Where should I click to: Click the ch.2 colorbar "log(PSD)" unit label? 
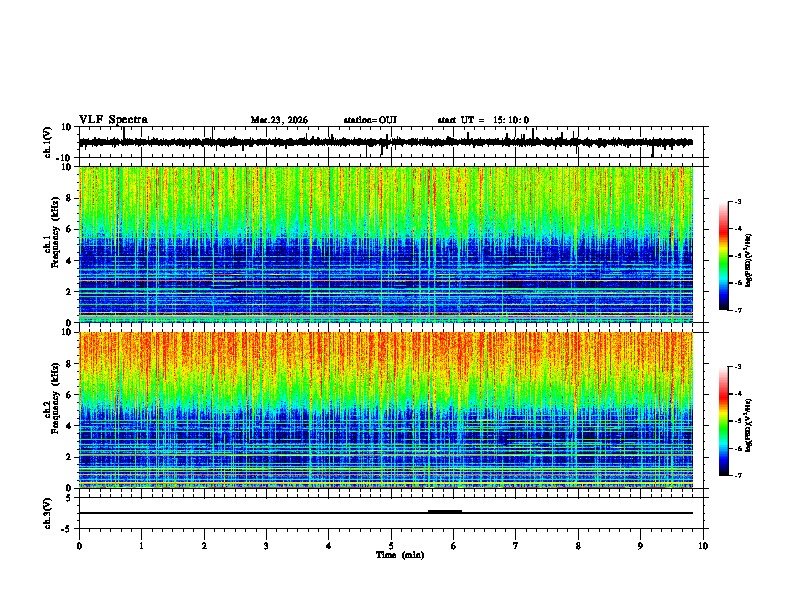748,425
